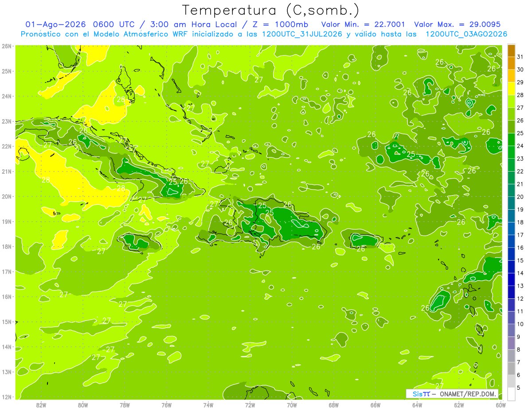The width and height of the screenshot is (532, 411).
Task: Click the '74W' longitude axis label
Action: coord(208,404)
